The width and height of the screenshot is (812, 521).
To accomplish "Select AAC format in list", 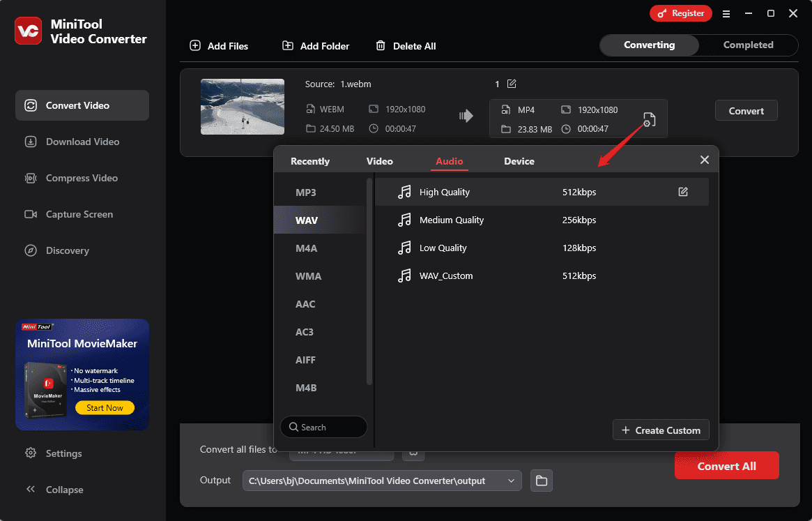I will [x=319, y=304].
